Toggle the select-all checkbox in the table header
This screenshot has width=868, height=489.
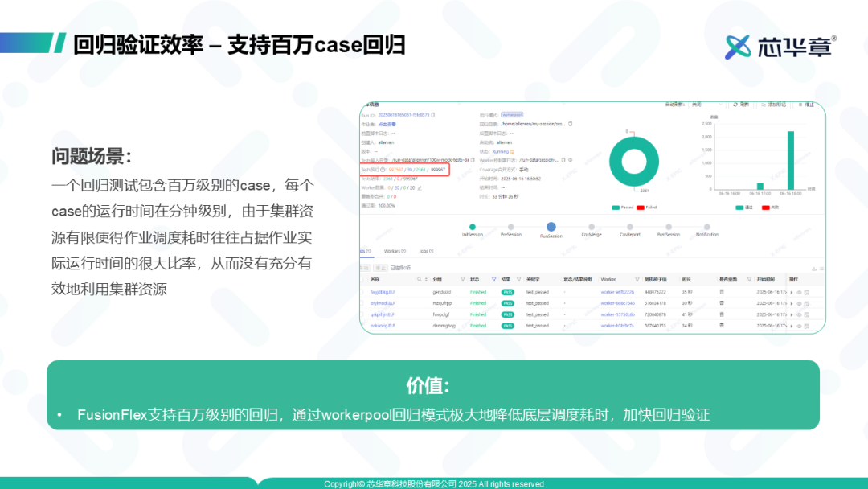pyautogui.click(x=362, y=279)
